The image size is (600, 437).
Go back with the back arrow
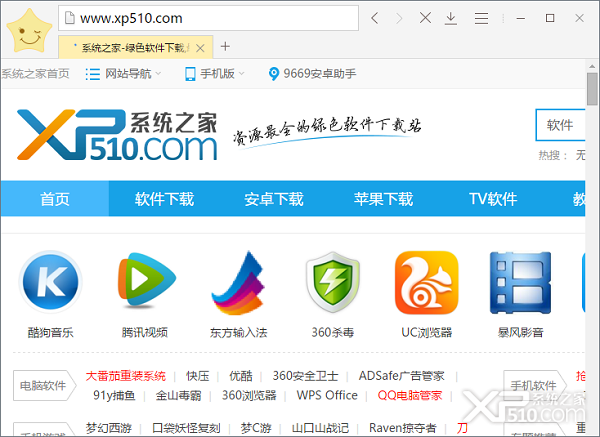tap(375, 18)
